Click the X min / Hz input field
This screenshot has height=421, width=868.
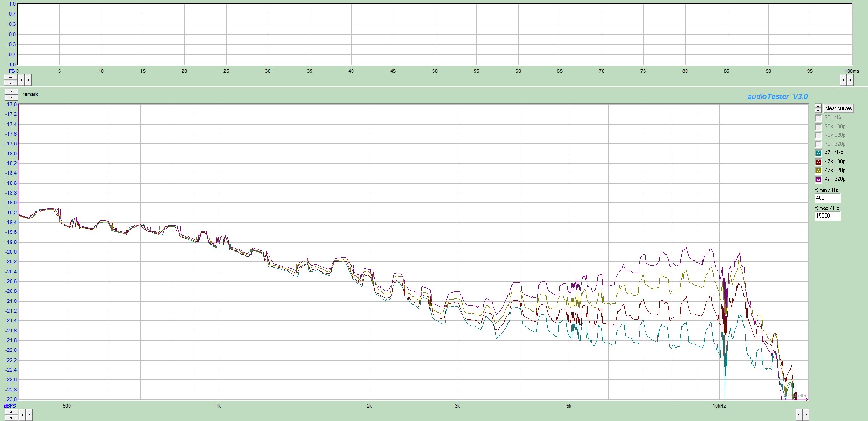[x=827, y=198]
